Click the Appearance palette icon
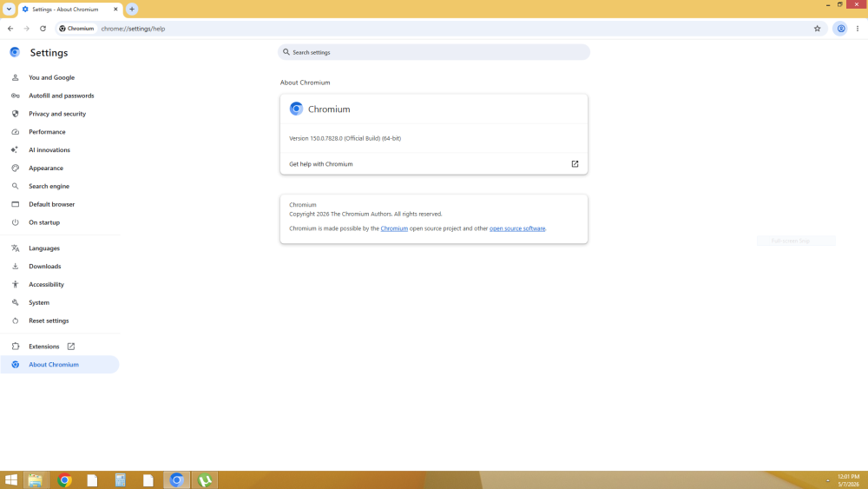The image size is (868, 489). pyautogui.click(x=15, y=168)
